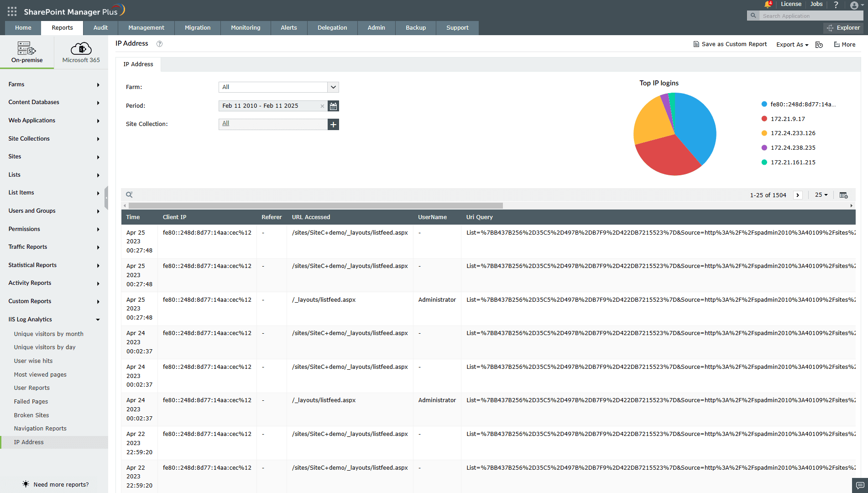Collapse the left sidebar handle
The image size is (868, 493).
coord(106,198)
